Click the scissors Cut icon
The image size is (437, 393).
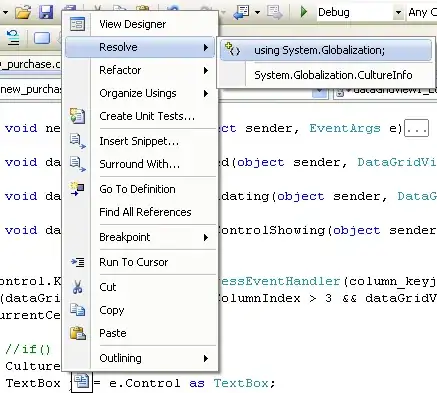77,287
